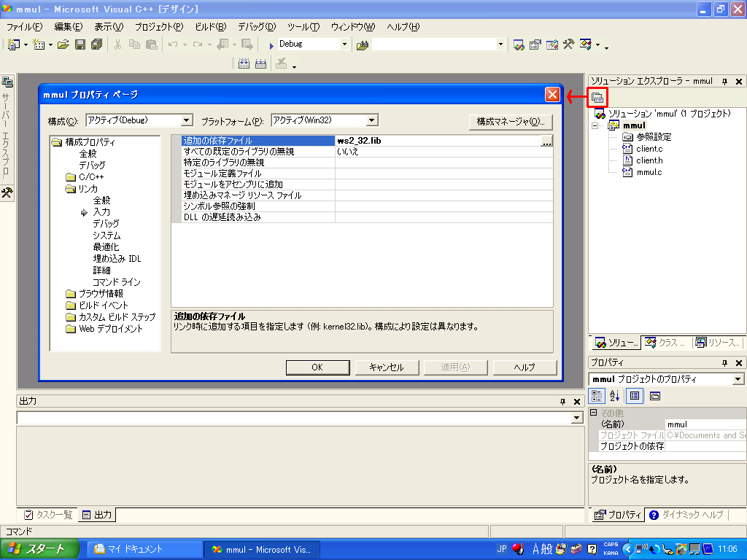Click the Undo arrow icon
The height and width of the screenshot is (560, 747).
tap(173, 44)
